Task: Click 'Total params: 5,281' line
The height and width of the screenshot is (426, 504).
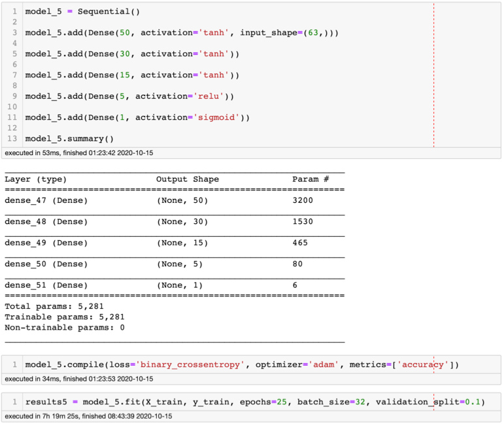Action: pyautogui.click(x=54, y=306)
